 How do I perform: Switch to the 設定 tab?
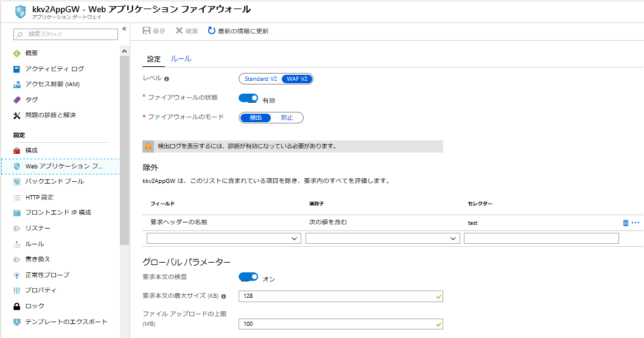click(x=154, y=59)
